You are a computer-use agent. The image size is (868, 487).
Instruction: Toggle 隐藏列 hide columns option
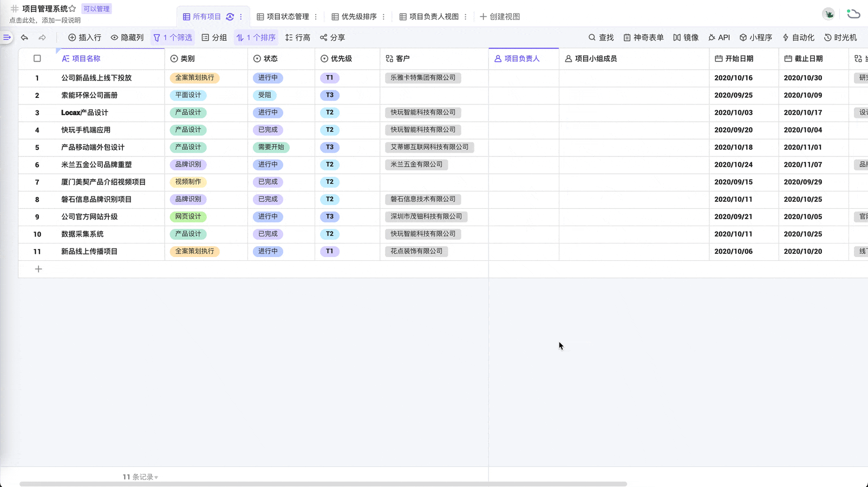(x=127, y=37)
